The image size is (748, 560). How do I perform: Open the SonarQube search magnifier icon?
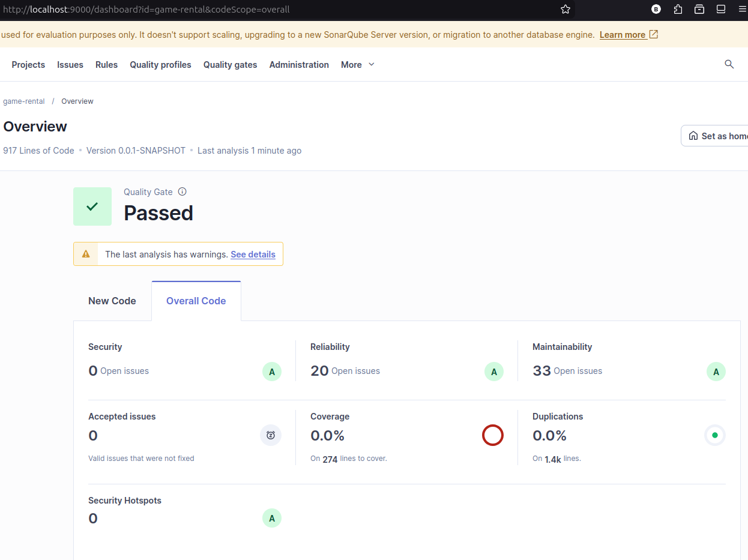click(x=729, y=64)
